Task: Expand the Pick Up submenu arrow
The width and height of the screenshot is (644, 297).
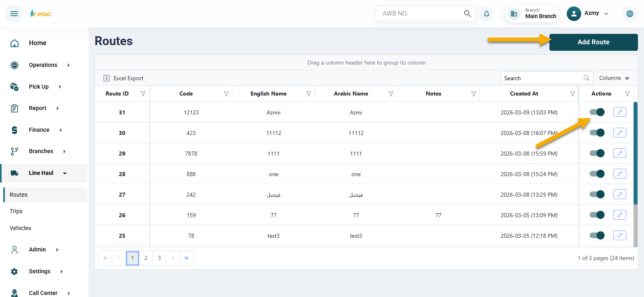Action: click(60, 87)
